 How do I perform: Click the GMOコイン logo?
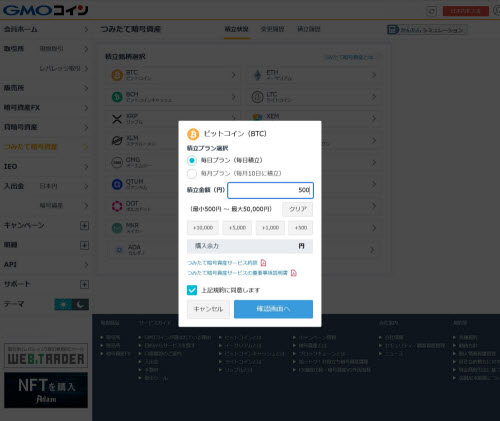46,10
